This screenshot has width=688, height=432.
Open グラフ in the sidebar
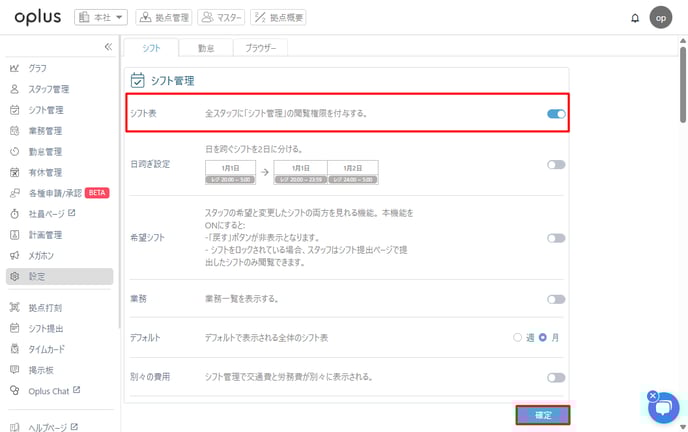(38, 68)
